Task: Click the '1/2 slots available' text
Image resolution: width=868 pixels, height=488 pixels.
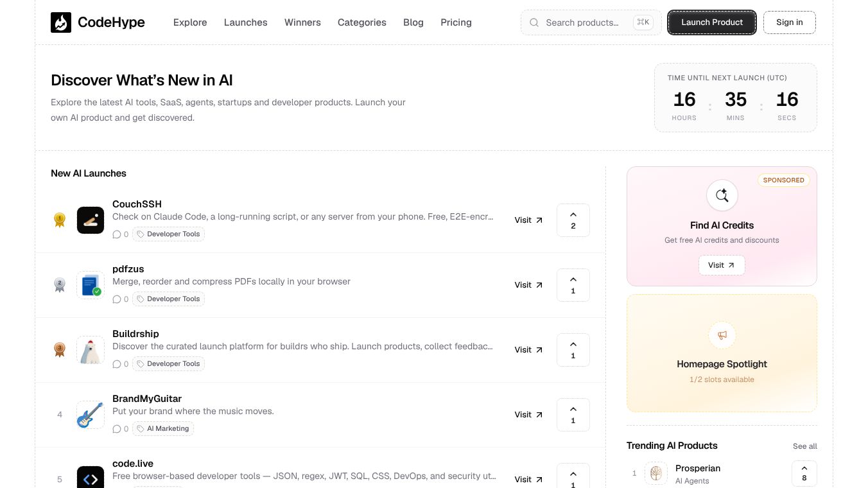Action: pos(722,379)
